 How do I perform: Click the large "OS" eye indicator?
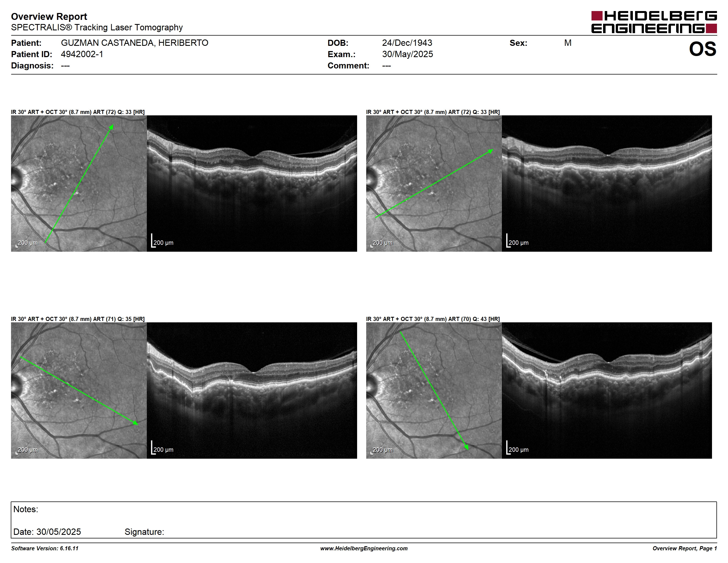click(702, 49)
